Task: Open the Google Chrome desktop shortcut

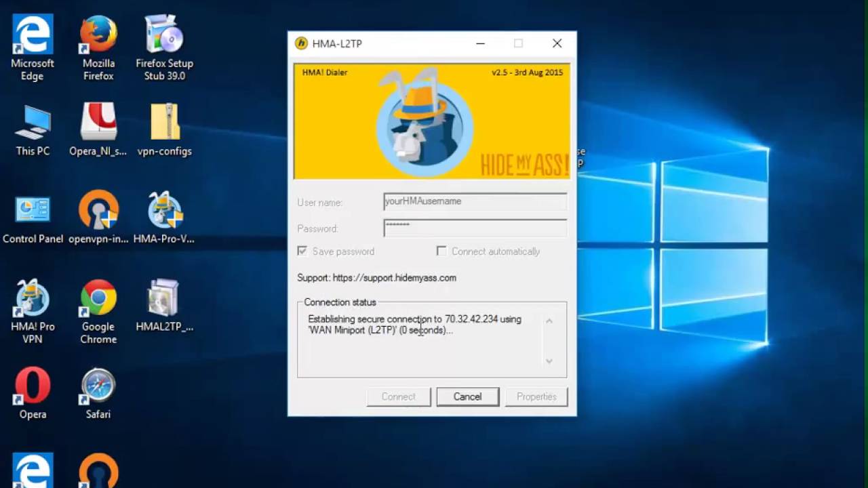Action: [98, 312]
